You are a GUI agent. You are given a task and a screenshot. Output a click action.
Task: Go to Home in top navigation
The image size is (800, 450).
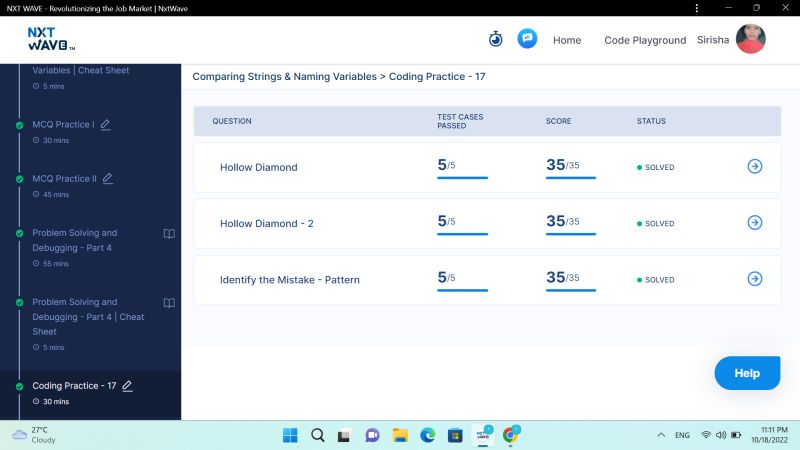567,40
